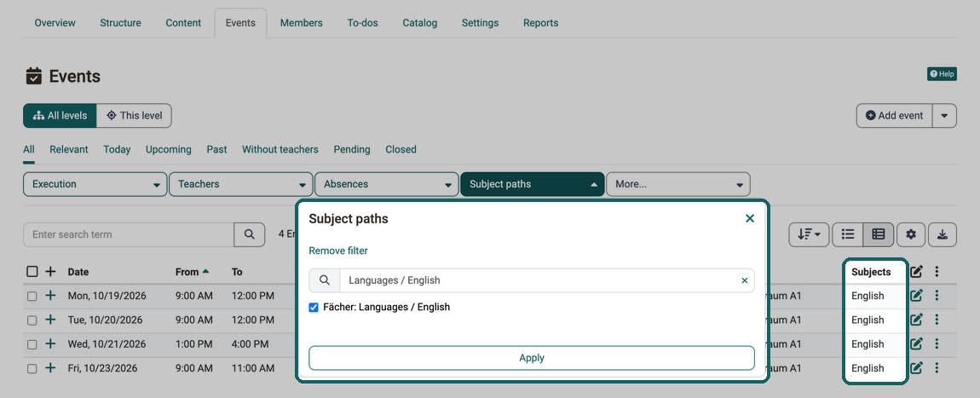Open the Catalog tab
The height and width of the screenshot is (398, 980).
(x=420, y=23)
